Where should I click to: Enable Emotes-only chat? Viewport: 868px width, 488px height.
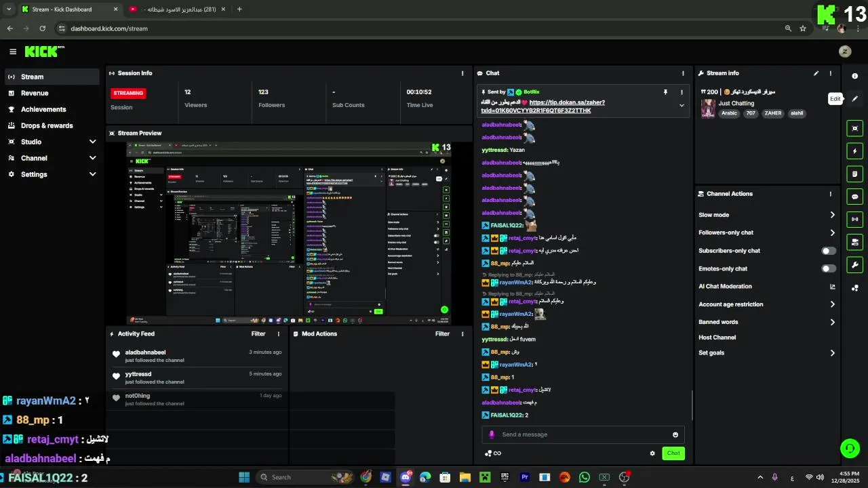[829, 268]
